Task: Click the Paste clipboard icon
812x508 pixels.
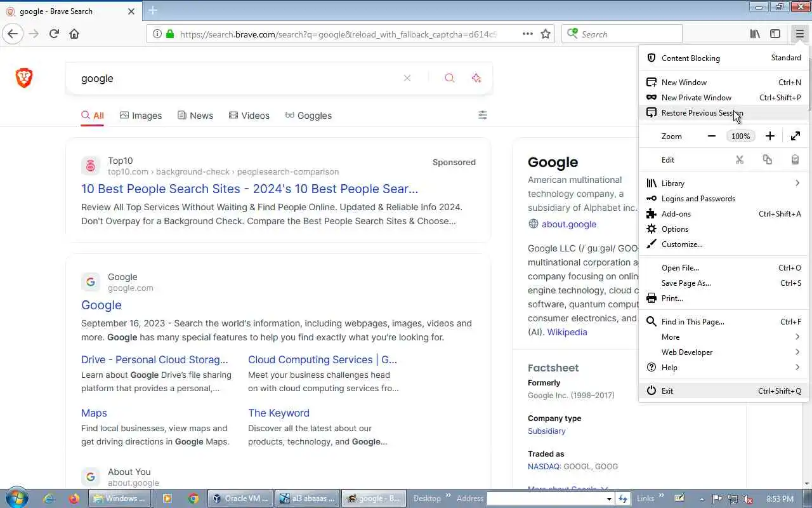Action: point(795,159)
